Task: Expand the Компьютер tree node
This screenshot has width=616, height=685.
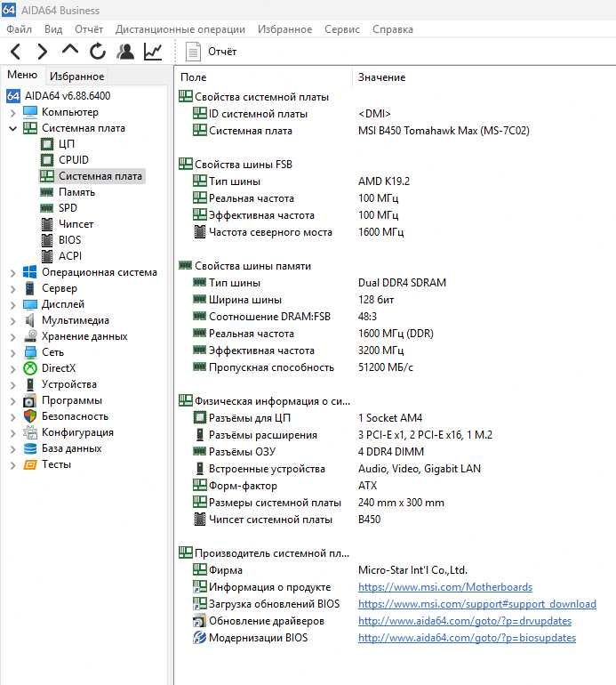Action: pos(12,113)
